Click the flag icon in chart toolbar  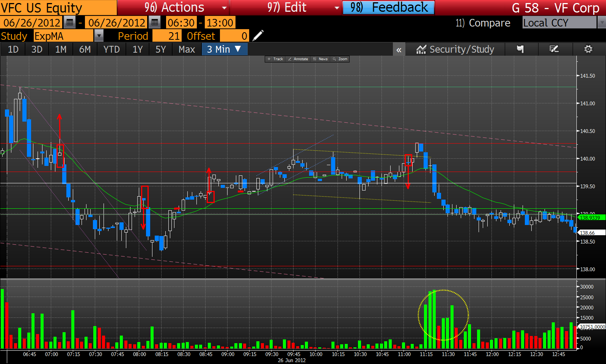click(520, 49)
